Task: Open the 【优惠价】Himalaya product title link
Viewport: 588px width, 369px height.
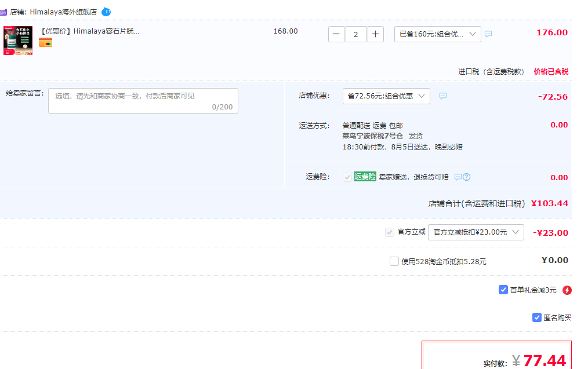Action: pyautogui.click(x=90, y=31)
